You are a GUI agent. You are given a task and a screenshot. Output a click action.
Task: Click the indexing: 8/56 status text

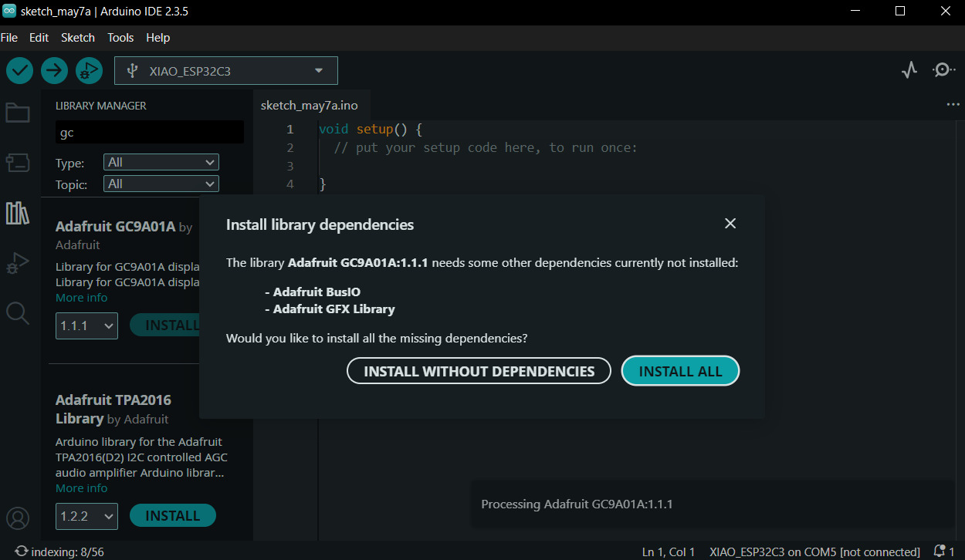pos(68,552)
